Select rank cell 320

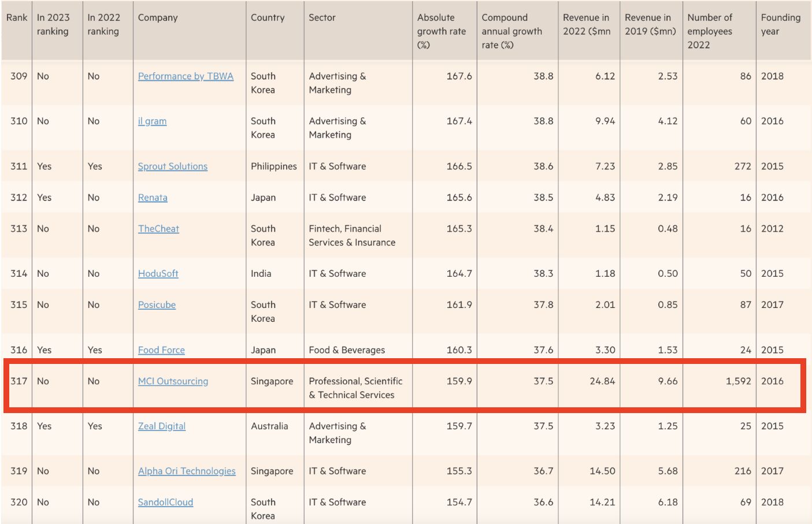(x=18, y=503)
